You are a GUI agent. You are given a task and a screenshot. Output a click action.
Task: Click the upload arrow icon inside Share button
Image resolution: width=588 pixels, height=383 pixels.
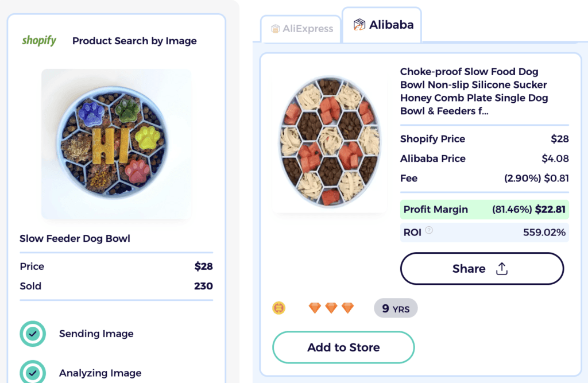[x=501, y=268]
